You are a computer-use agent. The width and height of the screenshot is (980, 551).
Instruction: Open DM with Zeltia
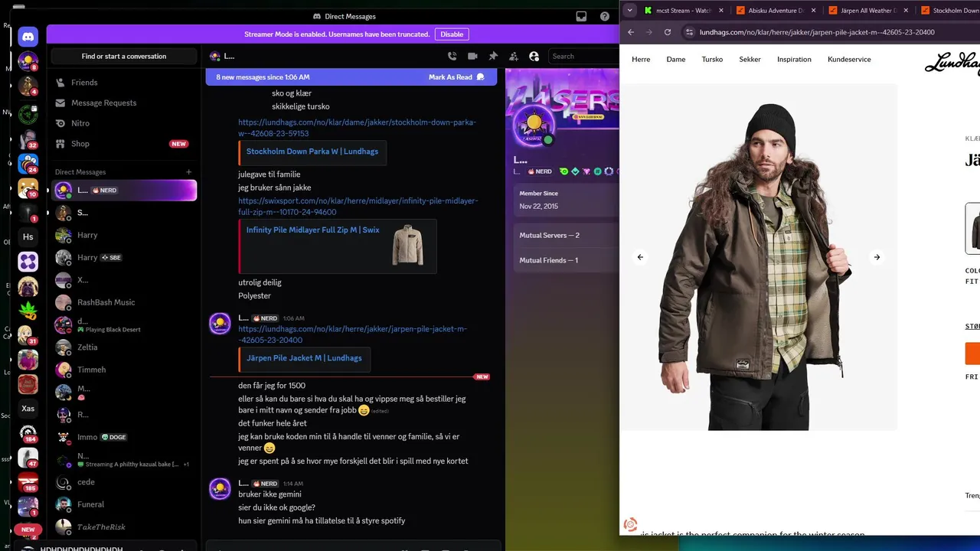[x=124, y=347]
